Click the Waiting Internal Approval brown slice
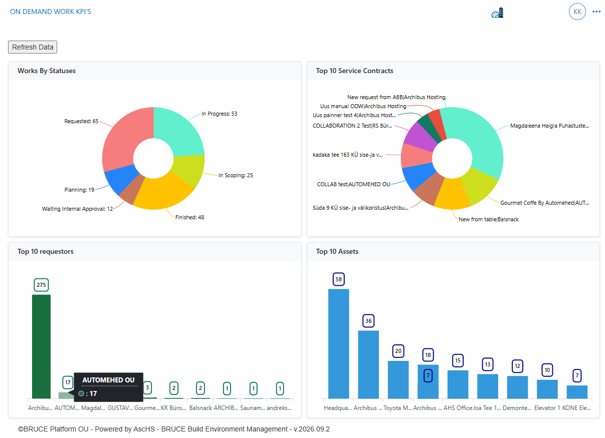The height and width of the screenshot is (438, 605). click(132, 192)
